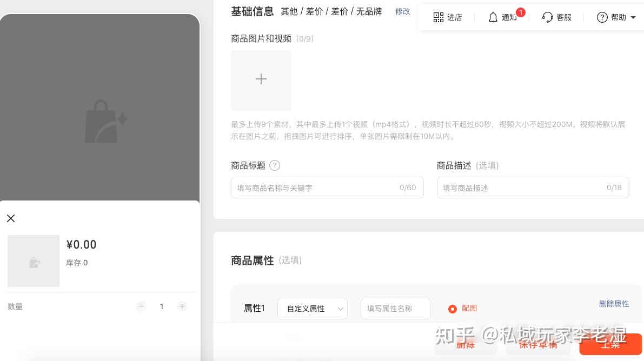644x361 pixels.
Task: Close the preview panel with X icon
Action: pyautogui.click(x=11, y=218)
